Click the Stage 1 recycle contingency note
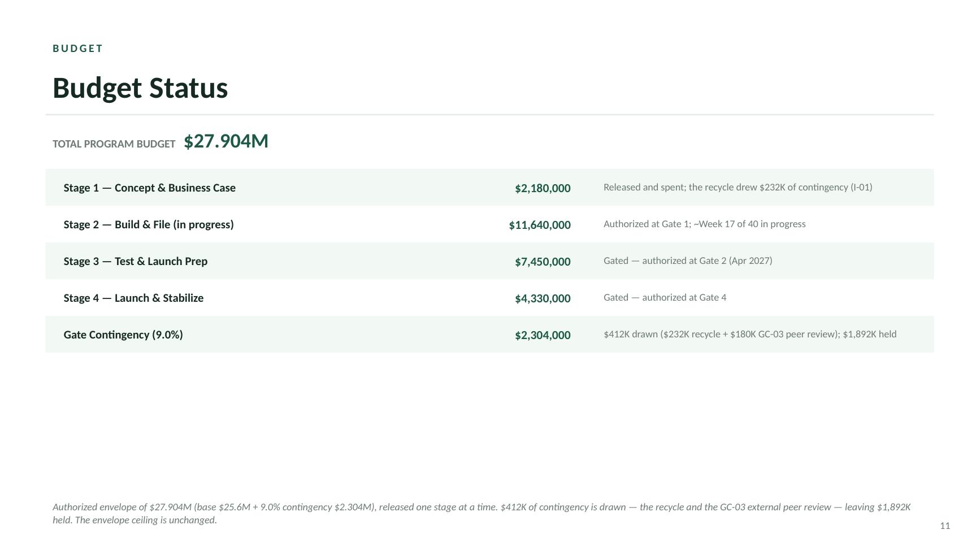 pos(738,187)
